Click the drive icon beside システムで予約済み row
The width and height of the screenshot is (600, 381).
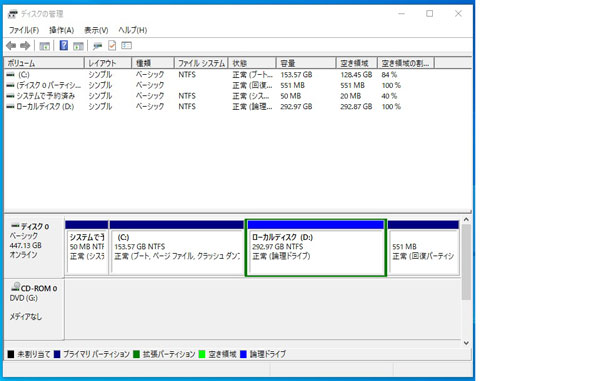[11, 96]
